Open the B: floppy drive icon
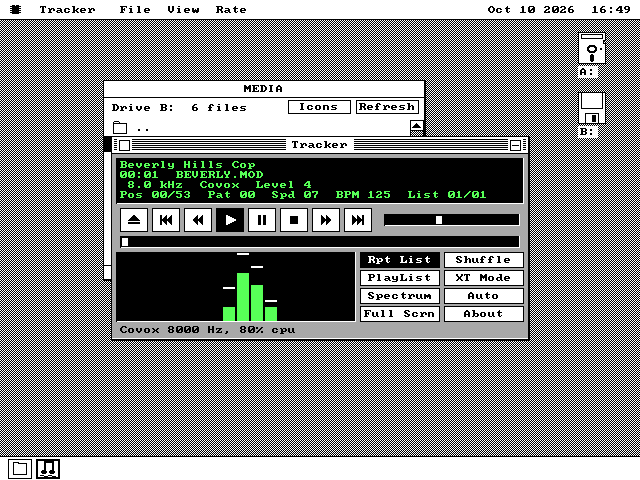 pos(591,108)
